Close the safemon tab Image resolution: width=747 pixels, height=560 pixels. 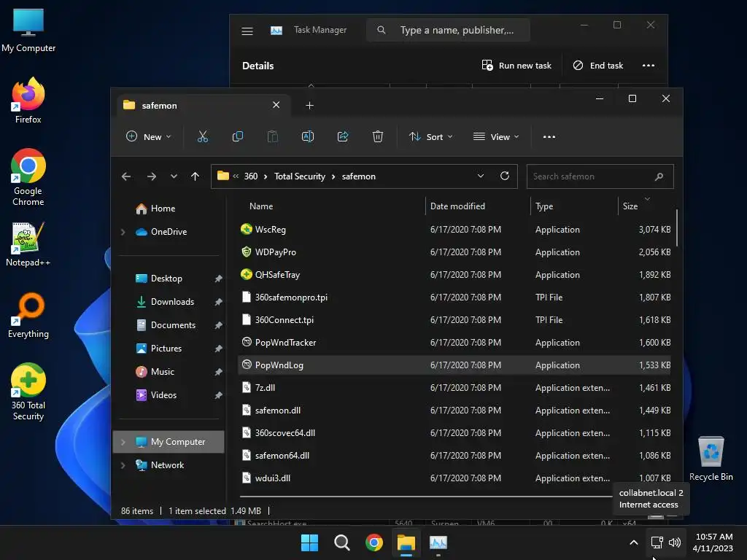tap(276, 105)
